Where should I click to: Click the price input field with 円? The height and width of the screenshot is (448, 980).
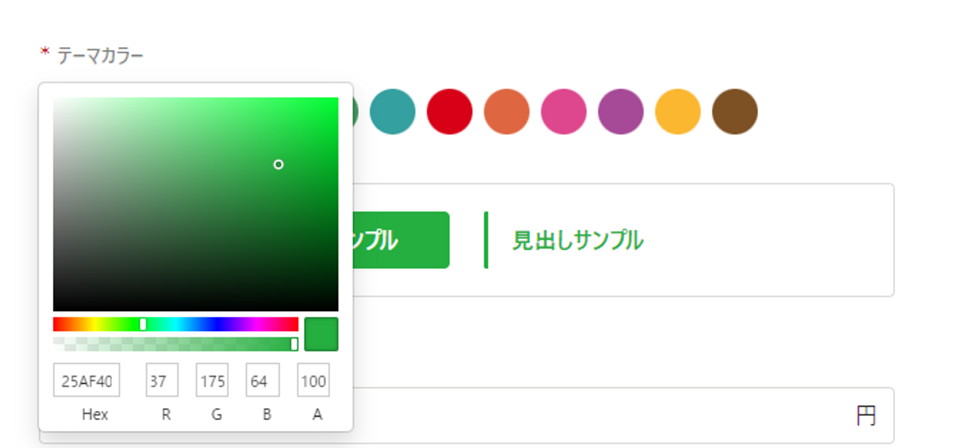click(606, 416)
